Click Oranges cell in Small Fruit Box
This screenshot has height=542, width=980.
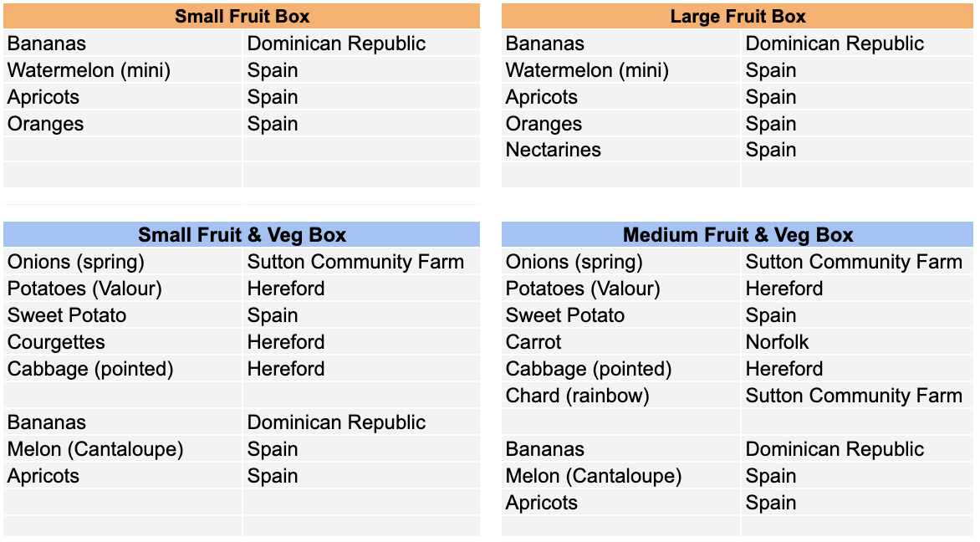pyautogui.click(x=122, y=124)
